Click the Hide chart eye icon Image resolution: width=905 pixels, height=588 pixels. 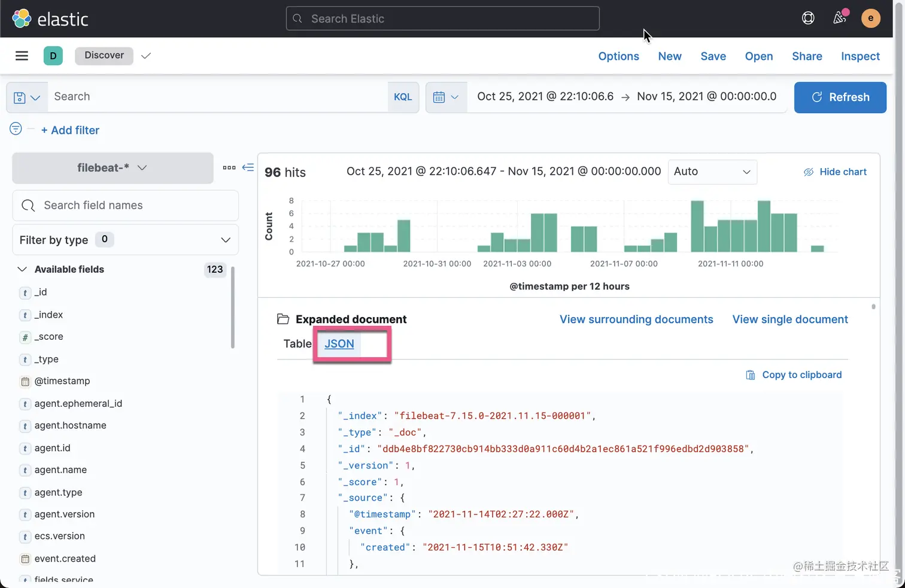[809, 172]
